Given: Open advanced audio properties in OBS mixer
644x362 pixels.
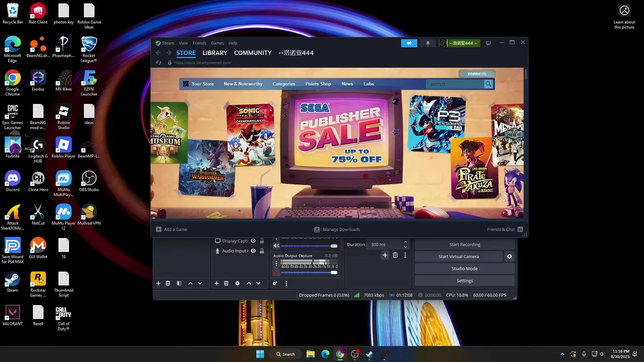Looking at the screenshot, I should 275,284.
